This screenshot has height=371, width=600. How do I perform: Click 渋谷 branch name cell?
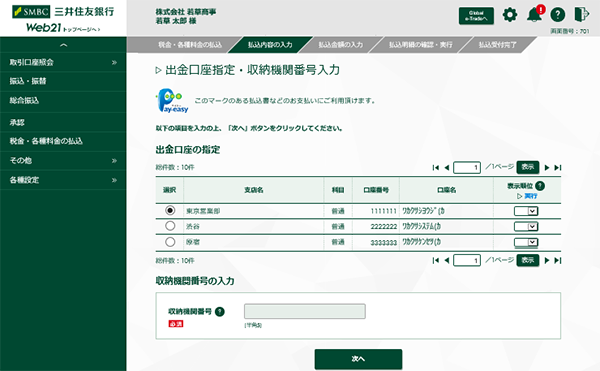click(x=254, y=226)
